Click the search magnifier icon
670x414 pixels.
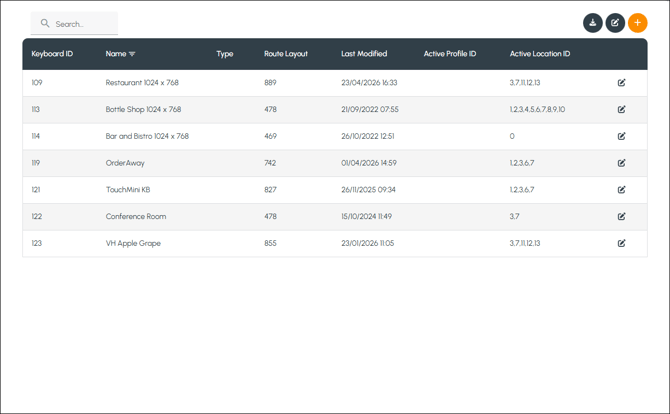click(x=45, y=23)
